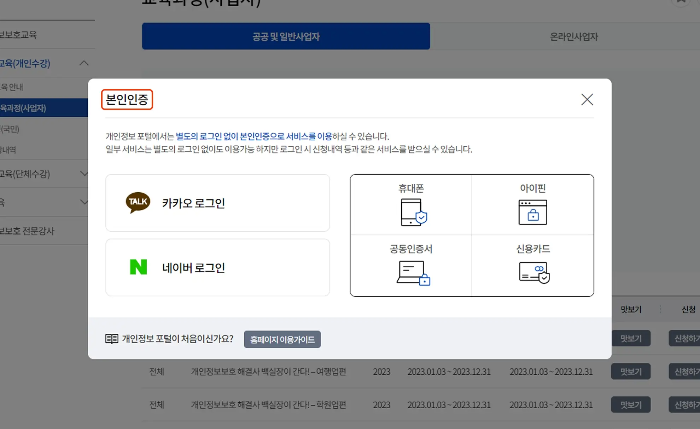Click course title 해결사 백실장이 간다! – 학원업편
This screenshot has width=700, height=429.
(x=268, y=404)
